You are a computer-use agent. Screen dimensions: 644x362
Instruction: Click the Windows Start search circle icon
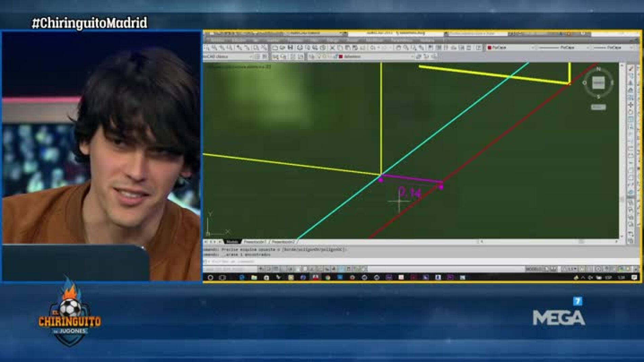(x=210, y=277)
